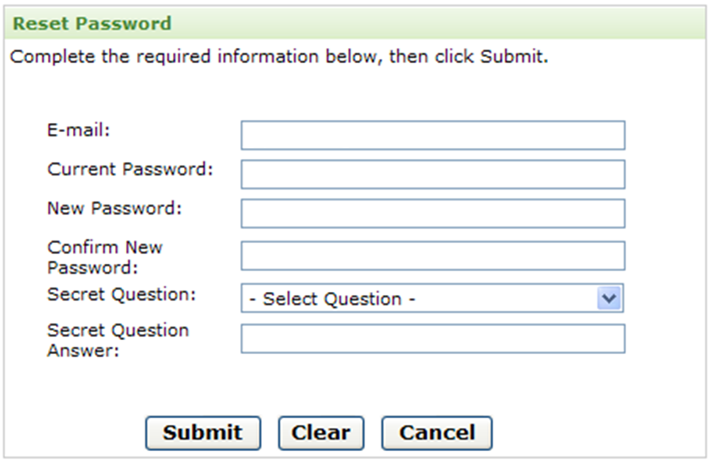This screenshot has width=710, height=463.
Task: Select the New Password label text
Action: coord(114,209)
